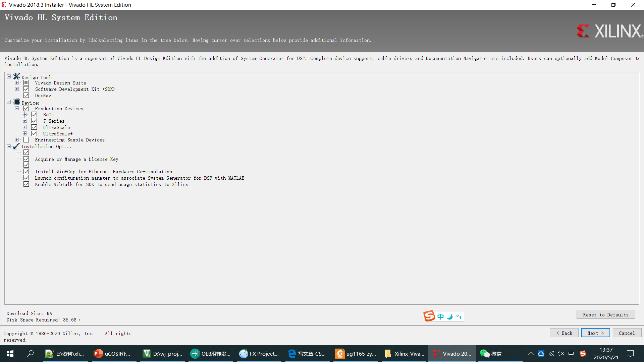Unmute sound via the volume tray icon
This screenshot has height=362, width=644.
[561, 354]
